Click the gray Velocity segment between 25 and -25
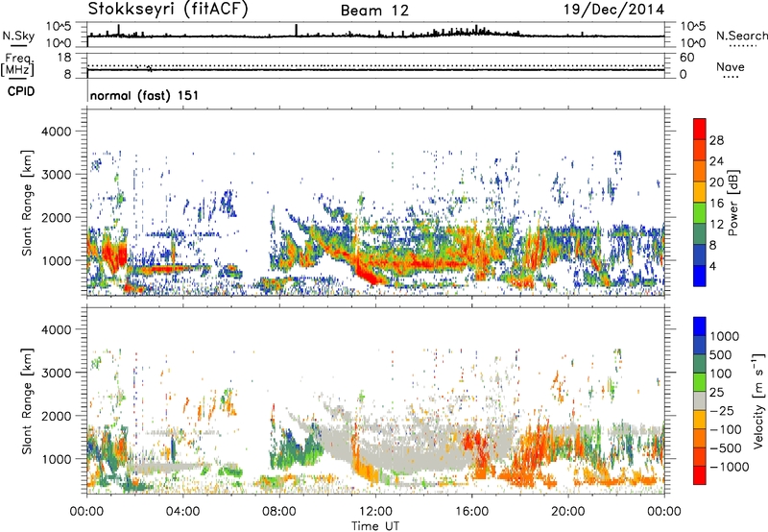Image resolution: width=768 pixels, height=532 pixels. (700, 400)
